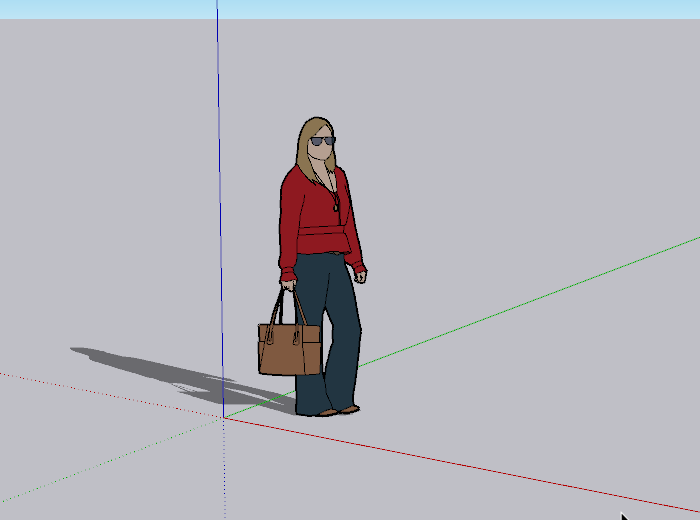The height and width of the screenshot is (520, 700).
Task: Click the blue sky strip above horizon
Action: point(450,9)
